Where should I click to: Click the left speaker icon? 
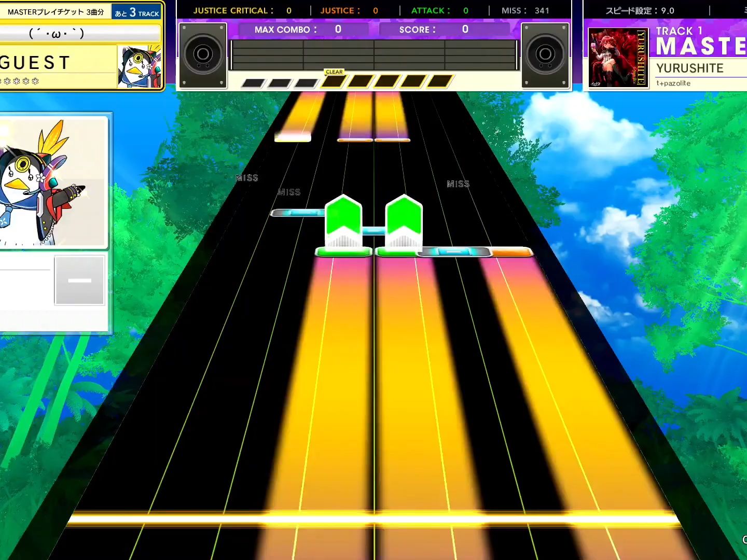(203, 55)
